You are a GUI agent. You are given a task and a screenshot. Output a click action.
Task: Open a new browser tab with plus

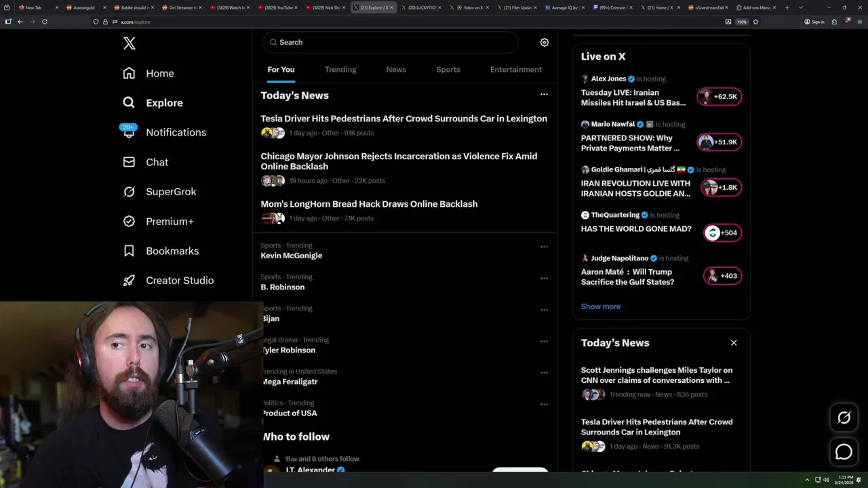pyautogui.click(x=787, y=7)
